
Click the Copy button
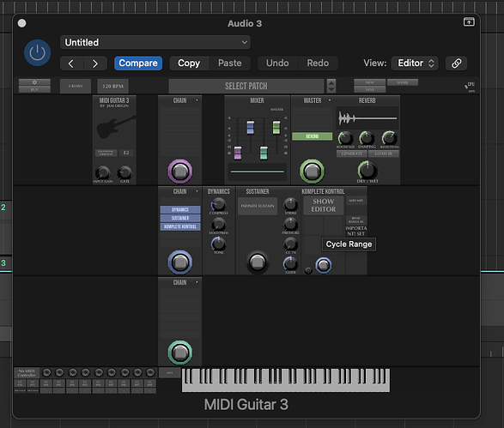click(x=189, y=63)
